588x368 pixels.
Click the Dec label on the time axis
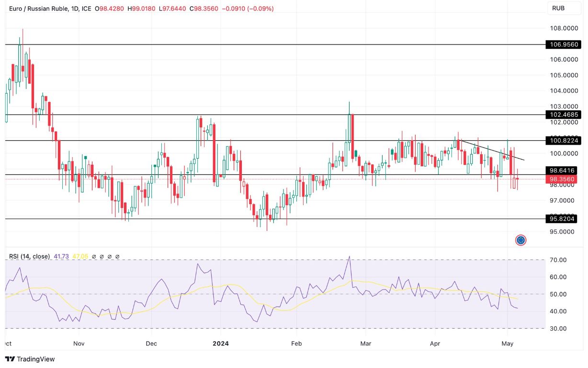(x=151, y=344)
